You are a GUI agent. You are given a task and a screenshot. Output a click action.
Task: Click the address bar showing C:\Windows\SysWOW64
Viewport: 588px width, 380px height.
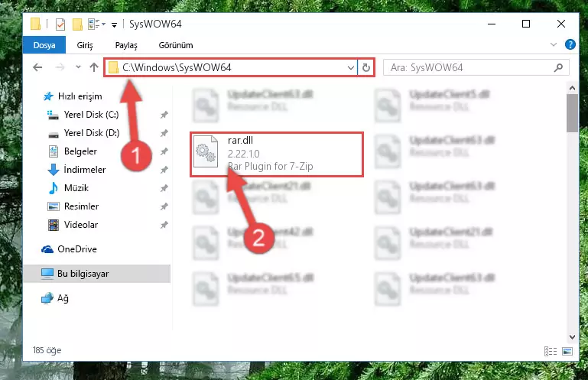(x=230, y=67)
